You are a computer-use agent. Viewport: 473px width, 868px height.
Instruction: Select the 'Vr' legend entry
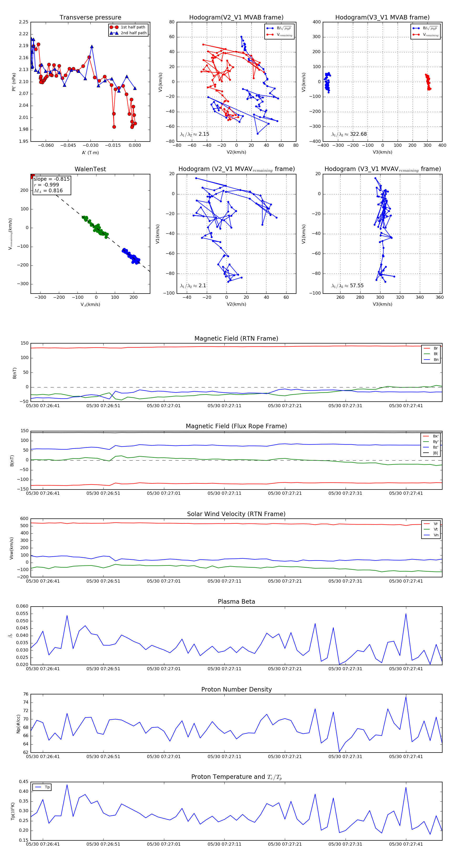coord(431,524)
